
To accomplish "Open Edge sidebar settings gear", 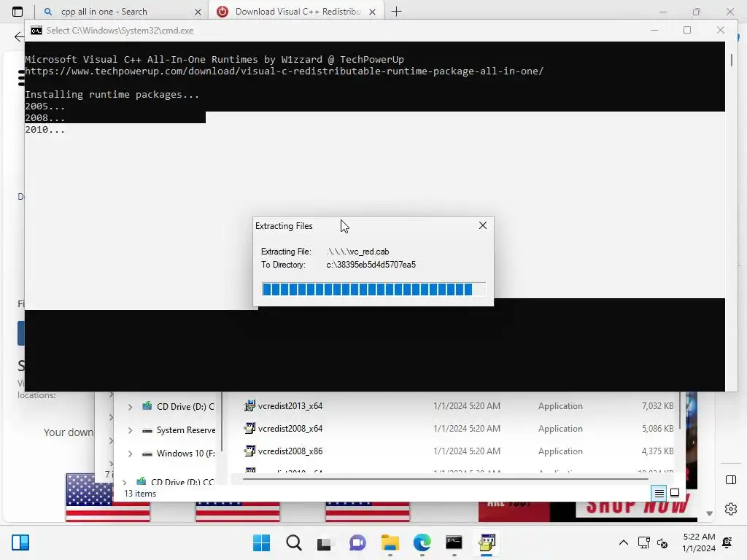I will pyautogui.click(x=731, y=509).
